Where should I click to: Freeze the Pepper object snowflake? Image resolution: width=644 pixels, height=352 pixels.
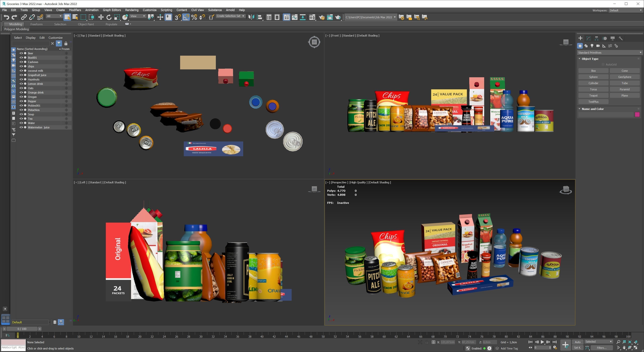(x=66, y=101)
